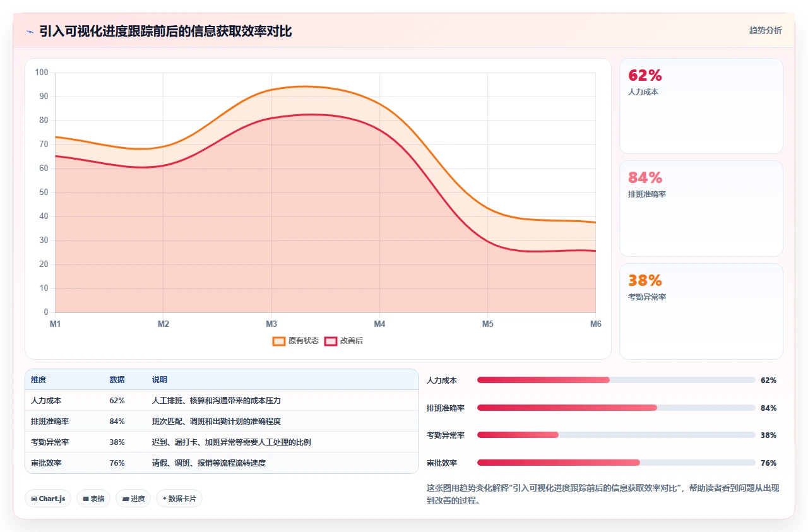Click the 62% value in the table

pyautogui.click(x=117, y=401)
